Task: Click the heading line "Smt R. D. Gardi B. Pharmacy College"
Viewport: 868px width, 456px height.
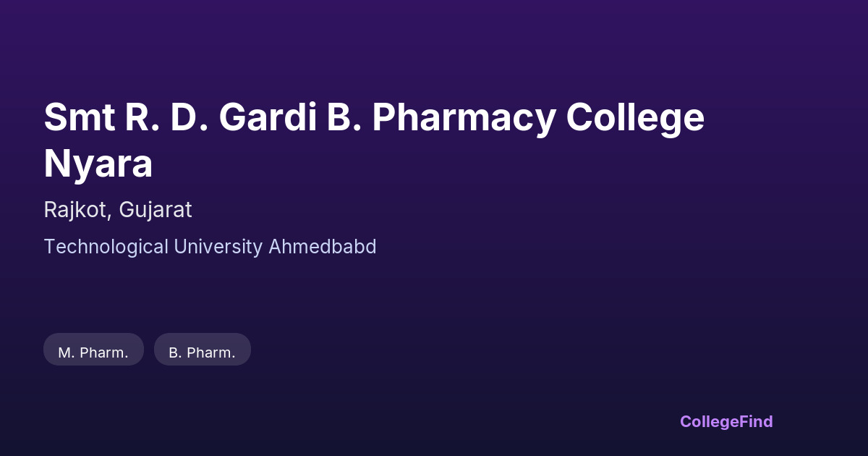Action: [x=374, y=117]
